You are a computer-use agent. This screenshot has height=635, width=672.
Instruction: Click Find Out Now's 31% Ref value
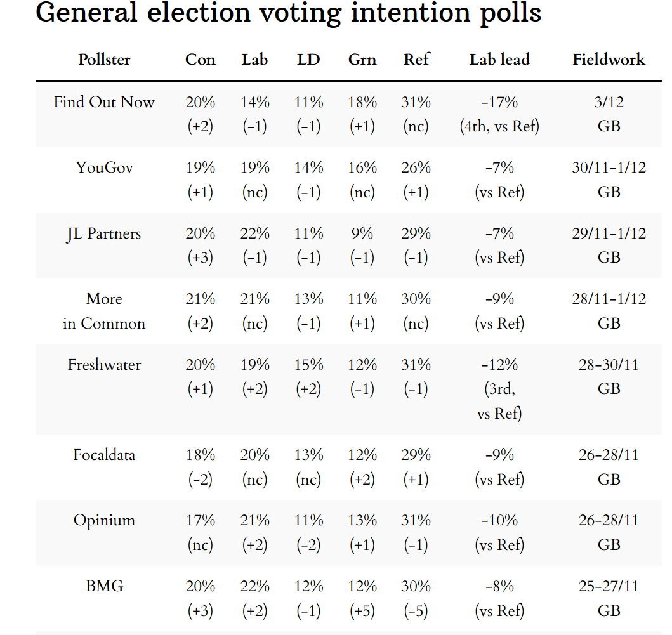coord(416,102)
